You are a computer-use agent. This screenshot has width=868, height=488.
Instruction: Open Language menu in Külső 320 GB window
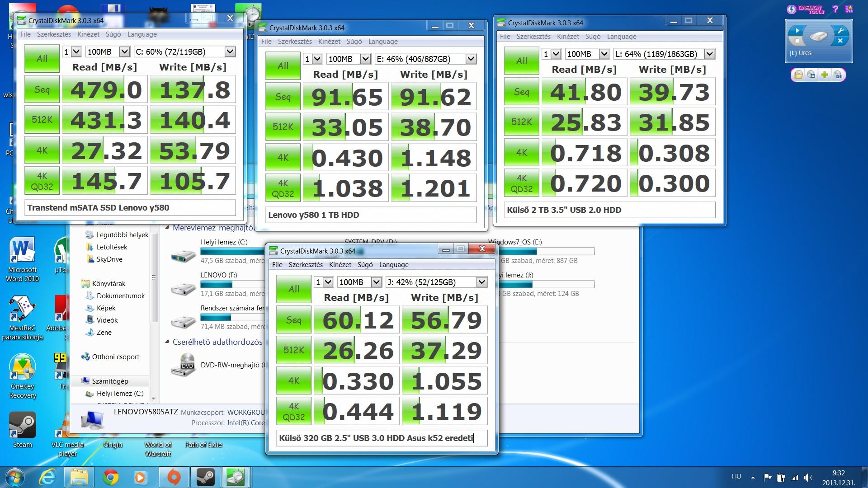[x=394, y=265]
